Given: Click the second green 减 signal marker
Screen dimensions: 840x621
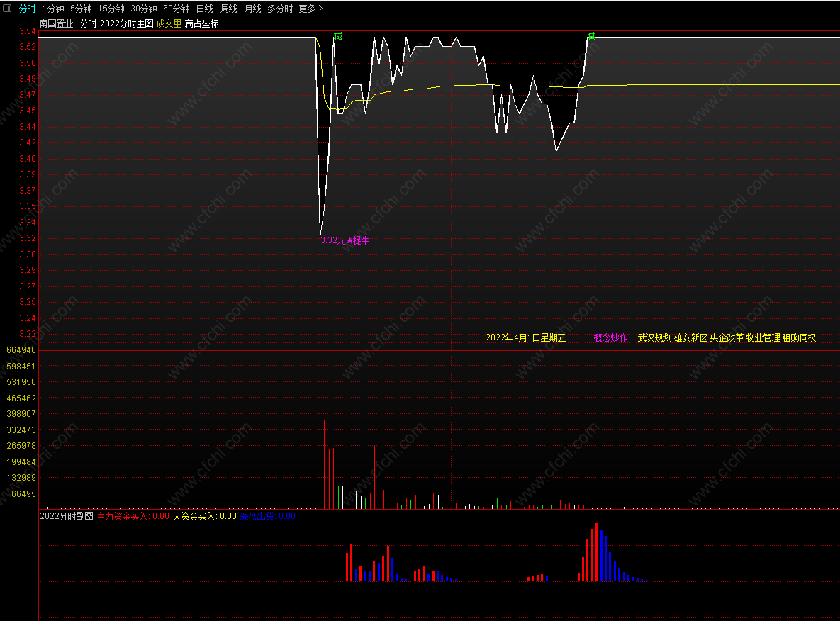Looking at the screenshot, I should [591, 36].
